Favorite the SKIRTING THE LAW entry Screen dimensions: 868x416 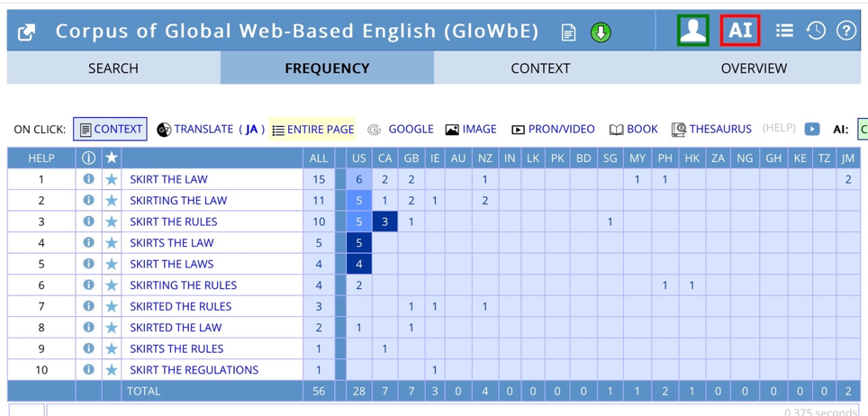point(112,201)
